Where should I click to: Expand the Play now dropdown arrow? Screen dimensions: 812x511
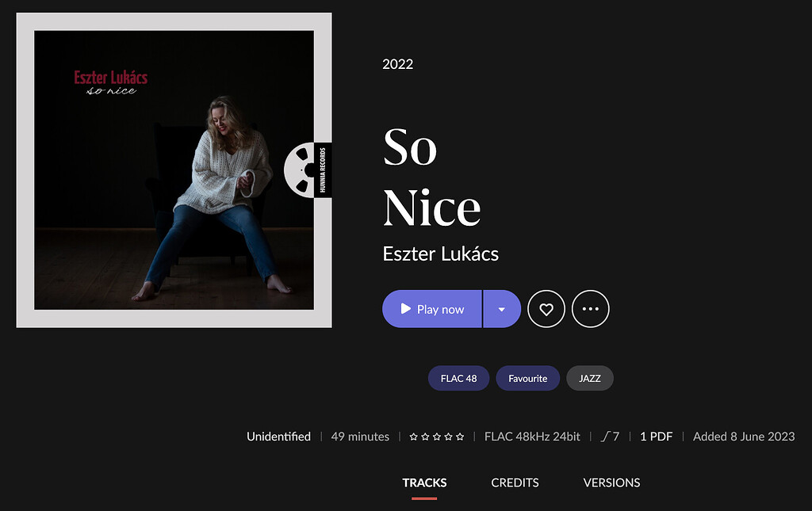click(501, 309)
